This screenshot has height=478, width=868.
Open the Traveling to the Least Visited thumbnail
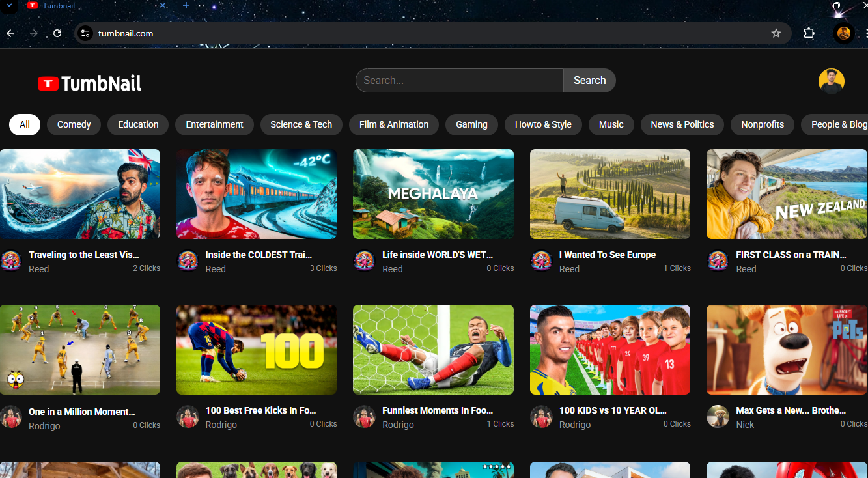click(x=80, y=194)
